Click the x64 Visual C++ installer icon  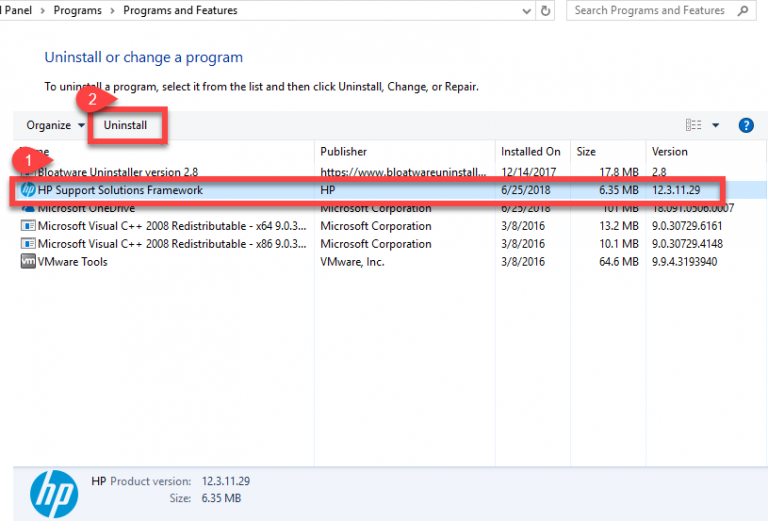pyautogui.click(x=28, y=226)
